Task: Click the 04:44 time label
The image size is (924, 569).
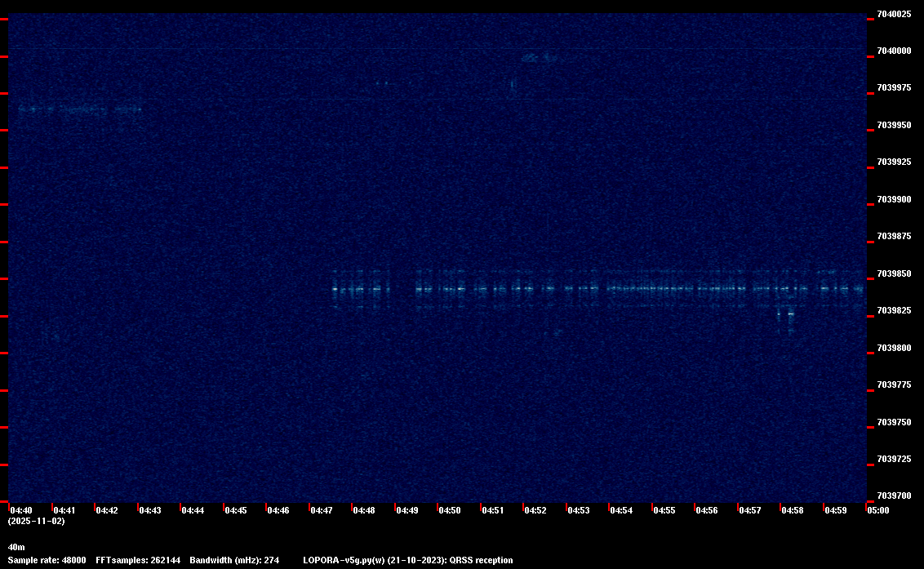Action: 193,510
